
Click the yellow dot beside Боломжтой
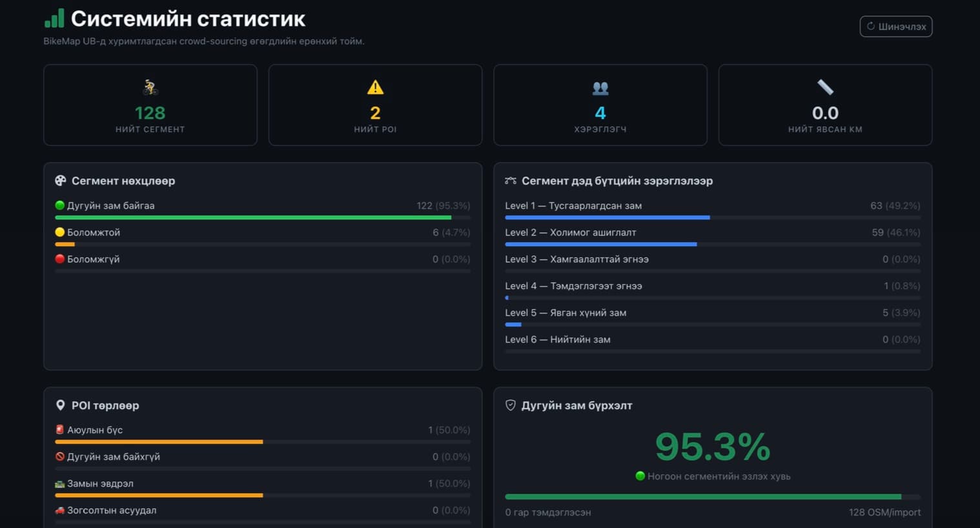point(60,232)
